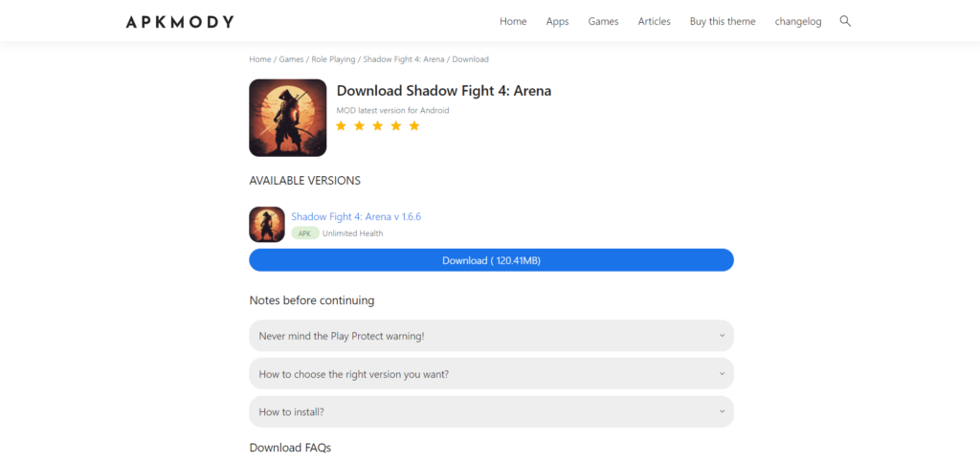Expand the Play Protect warning note
The width and height of the screenshot is (980, 462).
click(491, 336)
